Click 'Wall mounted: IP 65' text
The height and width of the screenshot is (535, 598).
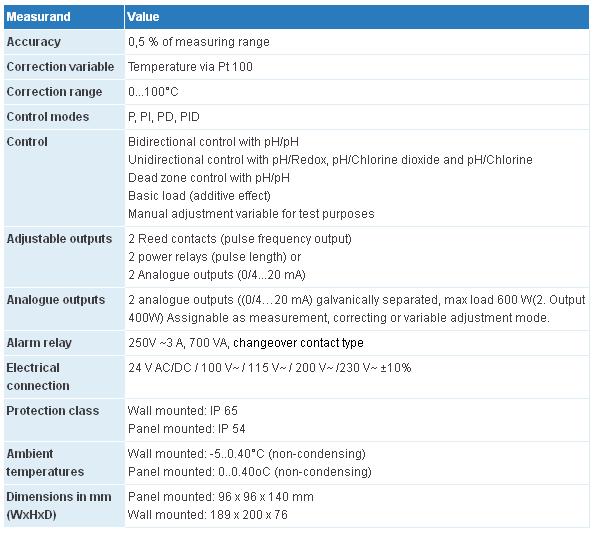[x=183, y=411]
